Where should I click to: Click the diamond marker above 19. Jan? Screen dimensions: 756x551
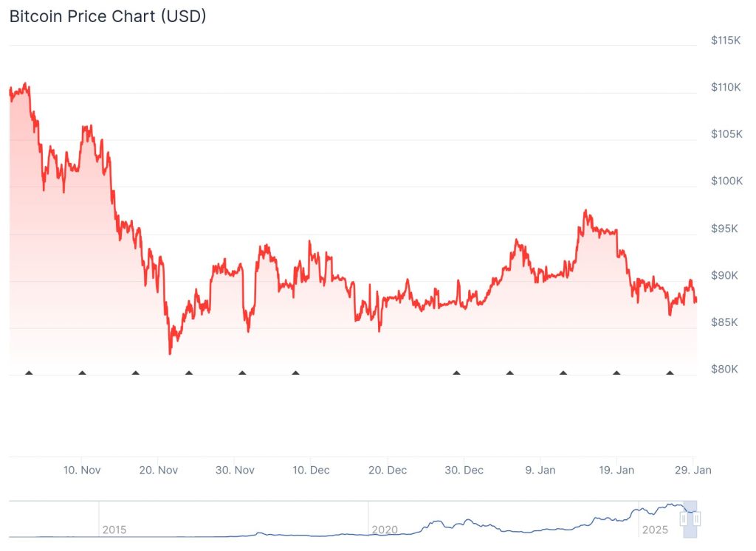[616, 373]
